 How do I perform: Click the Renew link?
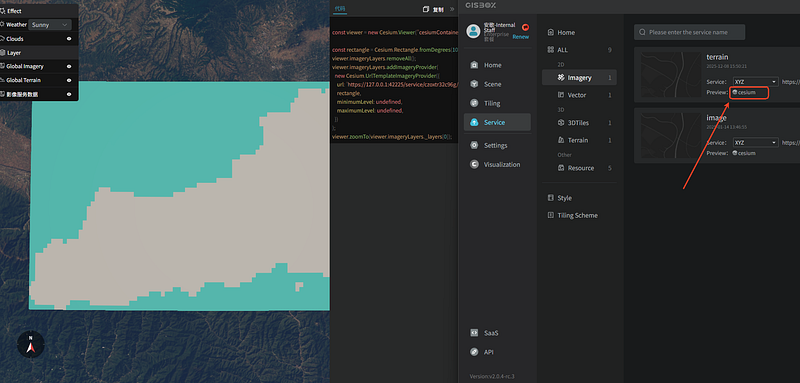coord(520,37)
